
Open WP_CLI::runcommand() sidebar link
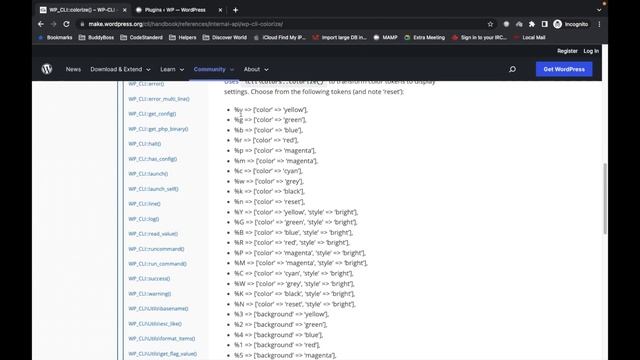[x=156, y=249]
